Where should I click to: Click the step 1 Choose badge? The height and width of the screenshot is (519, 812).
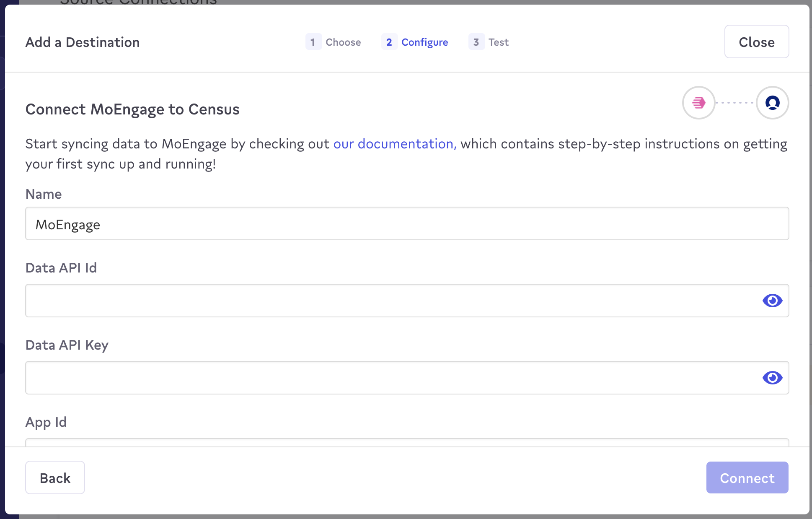coord(313,42)
